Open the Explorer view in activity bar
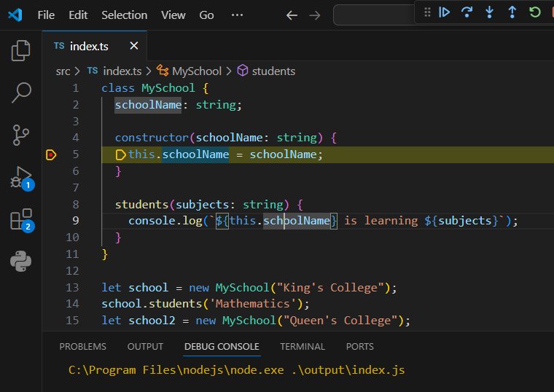 (21, 50)
